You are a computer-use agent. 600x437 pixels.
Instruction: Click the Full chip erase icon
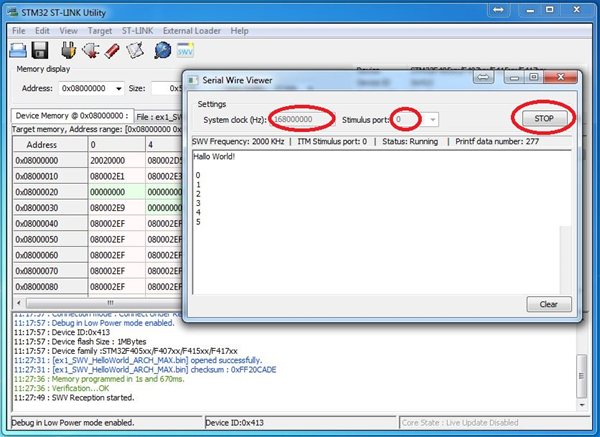pos(112,51)
